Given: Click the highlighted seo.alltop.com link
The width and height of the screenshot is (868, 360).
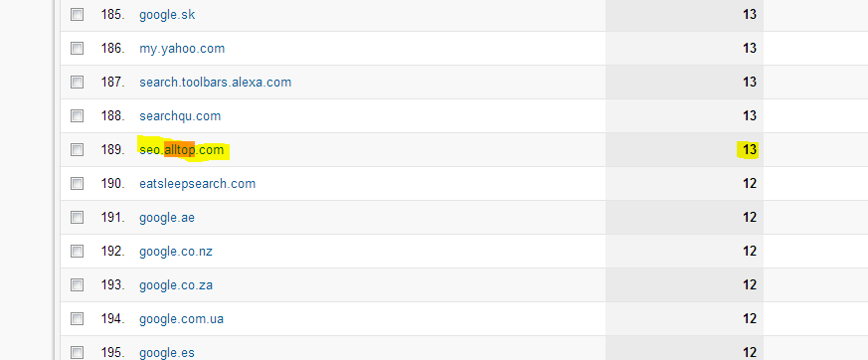Looking at the screenshot, I should click(x=182, y=150).
